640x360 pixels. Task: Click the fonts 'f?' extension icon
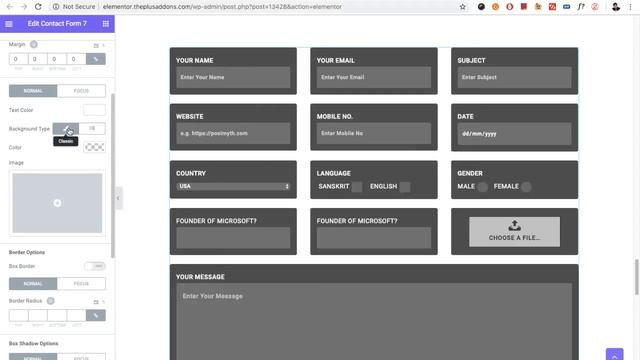tap(581, 7)
